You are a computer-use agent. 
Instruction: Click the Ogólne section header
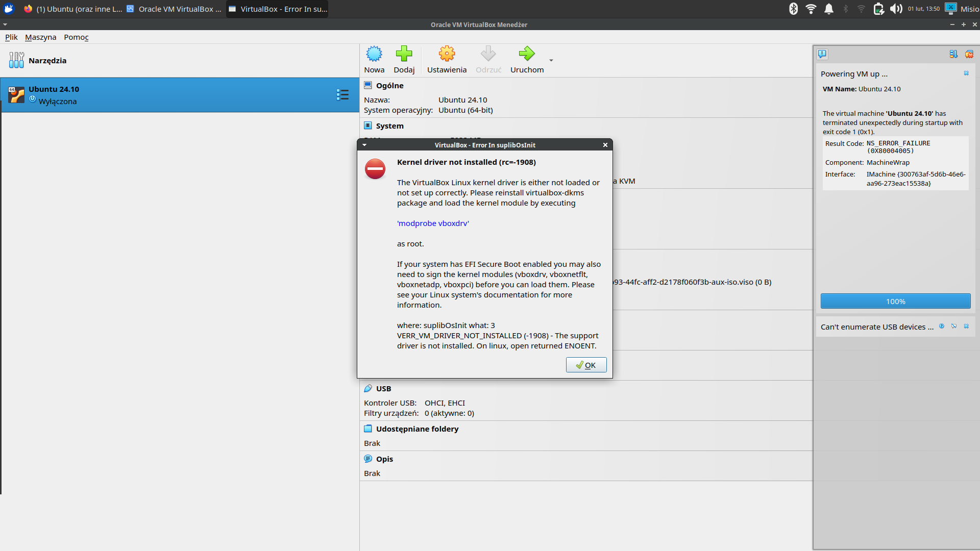389,86
